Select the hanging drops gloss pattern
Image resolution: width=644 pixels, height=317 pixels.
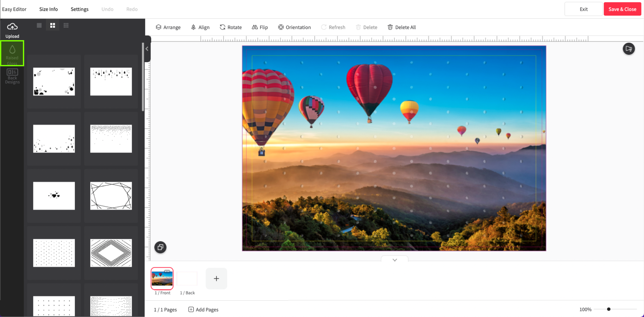click(111, 82)
